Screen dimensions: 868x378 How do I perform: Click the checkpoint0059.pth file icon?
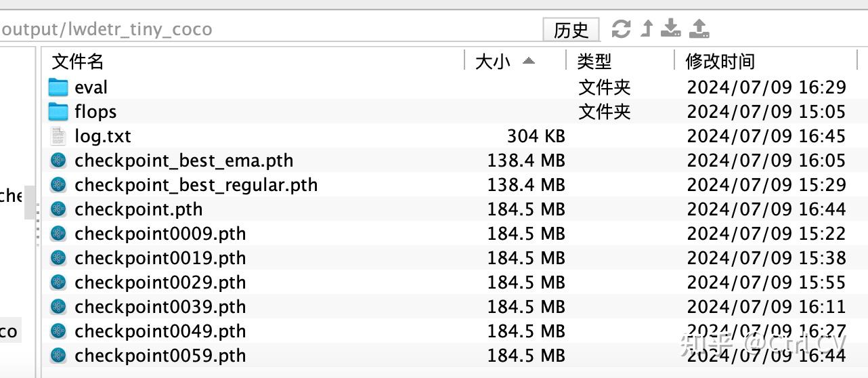pyautogui.click(x=59, y=356)
